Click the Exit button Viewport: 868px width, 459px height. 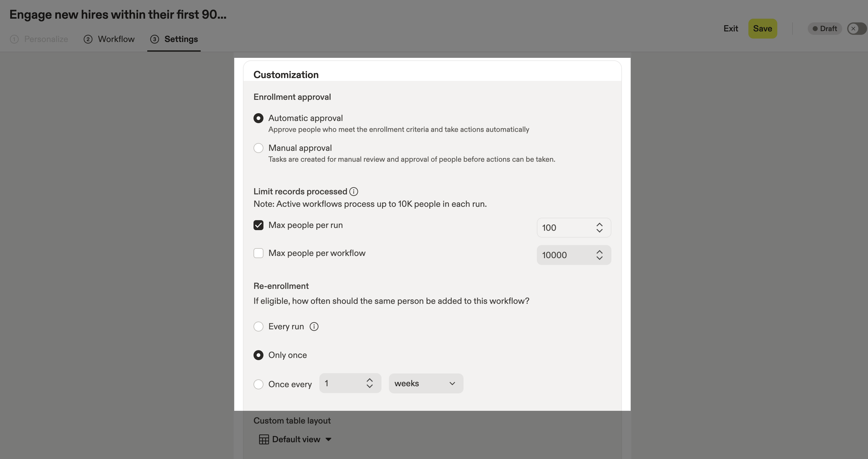730,28
